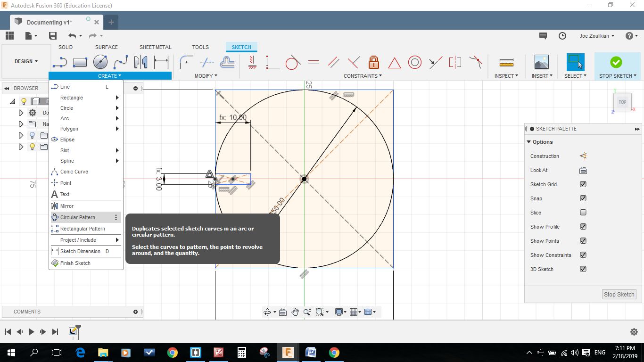
Task: Click the Measure ruler icon under Inspect
Action: coord(506,62)
